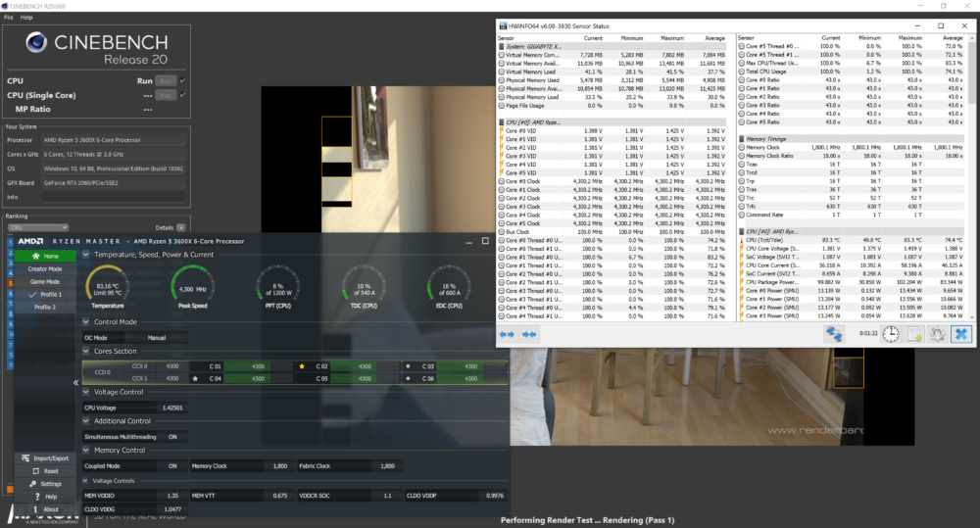980x528 pixels.
Task: Click HWiNFO expand columns right arrows icon
Action: [x=507, y=334]
